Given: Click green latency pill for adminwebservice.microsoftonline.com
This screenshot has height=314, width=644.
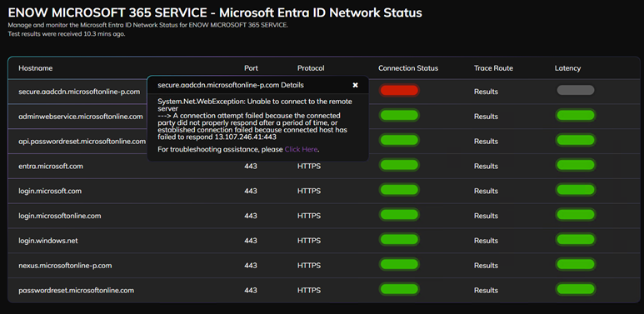Looking at the screenshot, I should point(576,115).
